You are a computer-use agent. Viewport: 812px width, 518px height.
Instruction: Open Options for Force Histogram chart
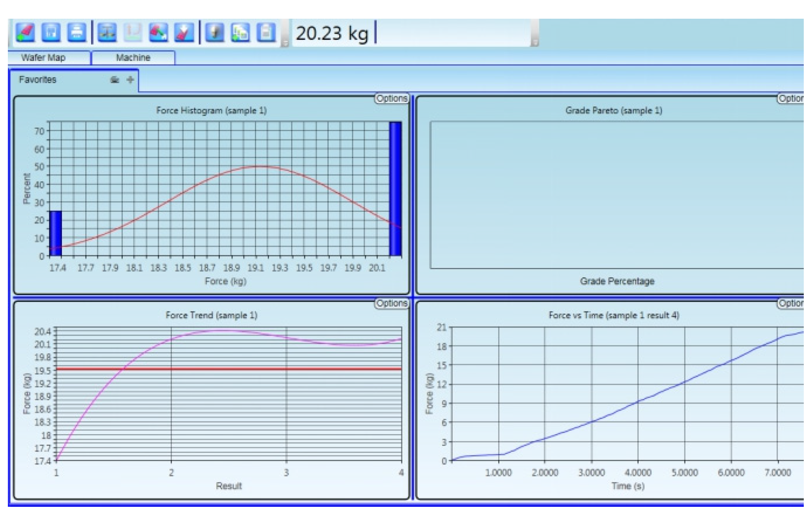coord(392,98)
